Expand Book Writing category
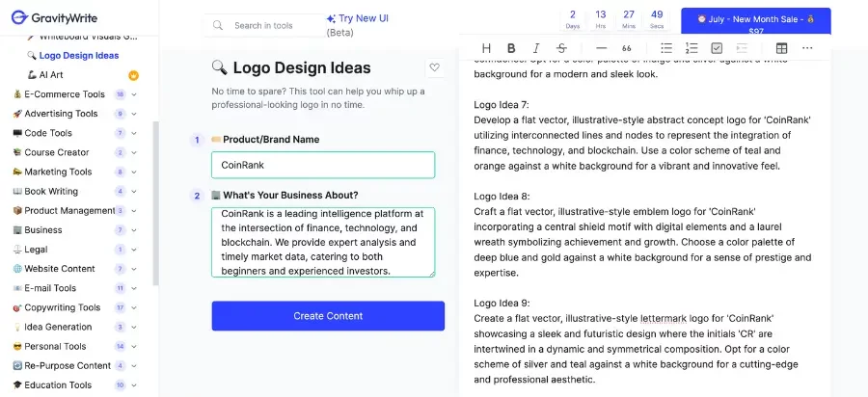Image resolution: width=868 pixels, height=397 pixels. pyautogui.click(x=133, y=192)
